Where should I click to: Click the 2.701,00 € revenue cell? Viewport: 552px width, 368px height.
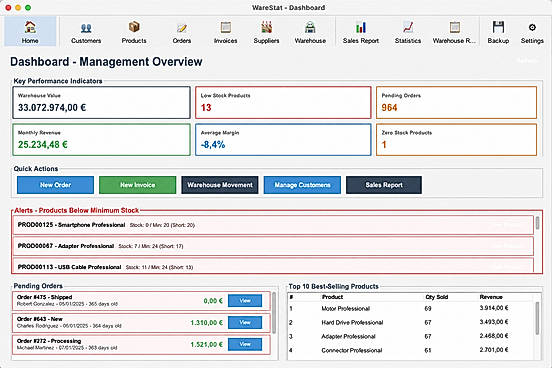pyautogui.click(x=494, y=350)
